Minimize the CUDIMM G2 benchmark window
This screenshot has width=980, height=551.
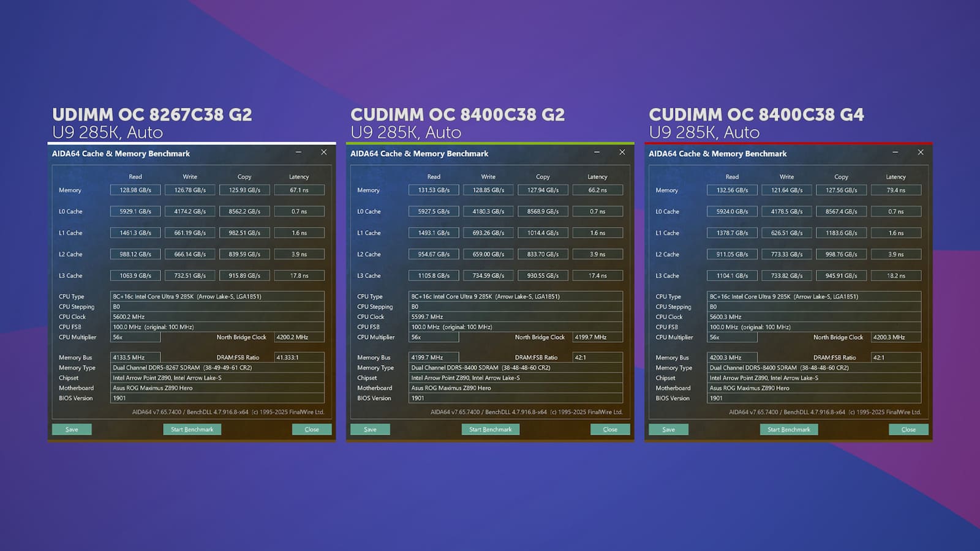[597, 152]
